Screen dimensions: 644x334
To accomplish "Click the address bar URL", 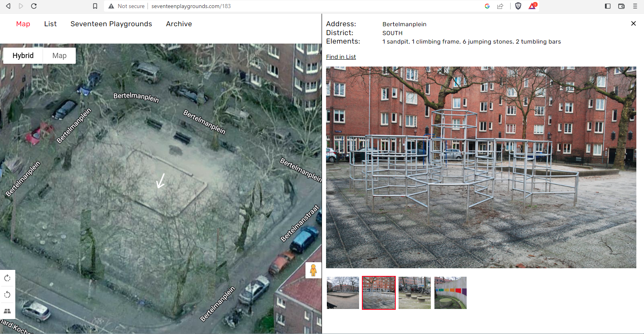I will (x=191, y=6).
